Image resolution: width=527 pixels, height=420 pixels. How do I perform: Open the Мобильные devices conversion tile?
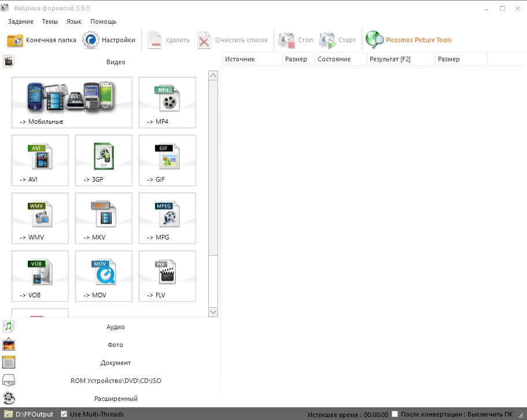point(72,102)
